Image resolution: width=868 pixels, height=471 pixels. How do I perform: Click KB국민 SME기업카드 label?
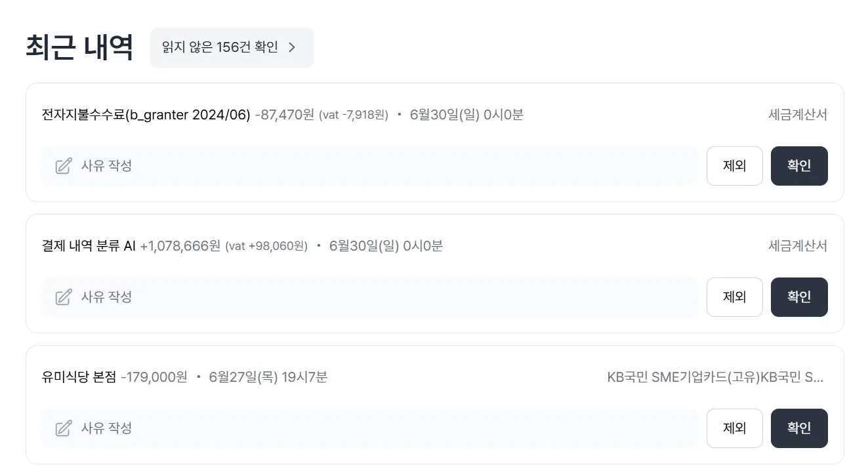715,377
